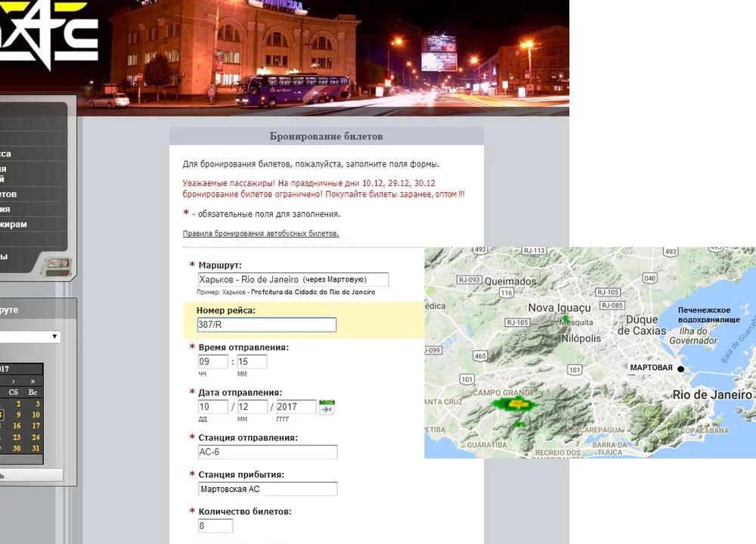Click the black Мартовая marker dot on the map
The width and height of the screenshot is (756, 544).
point(681,369)
